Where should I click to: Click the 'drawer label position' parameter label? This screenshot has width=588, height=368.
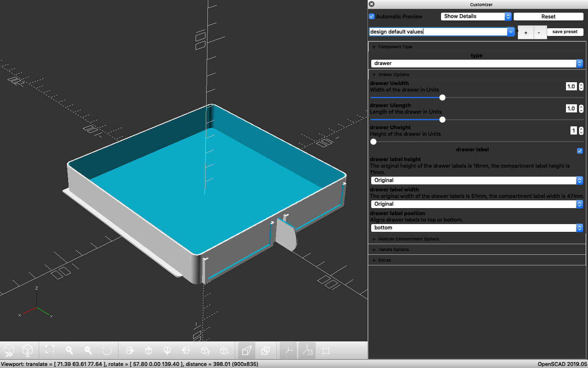pyautogui.click(x=398, y=213)
